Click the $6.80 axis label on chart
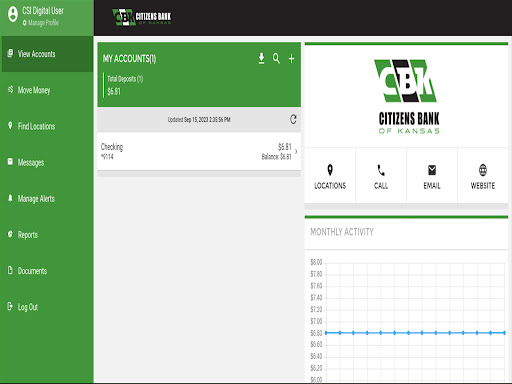This screenshot has width=512, height=384. click(x=316, y=333)
